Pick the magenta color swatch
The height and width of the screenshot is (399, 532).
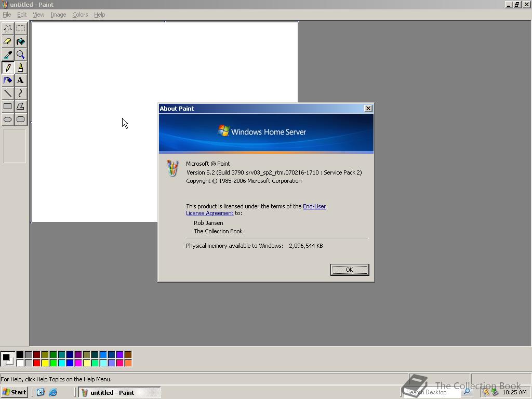78,363
